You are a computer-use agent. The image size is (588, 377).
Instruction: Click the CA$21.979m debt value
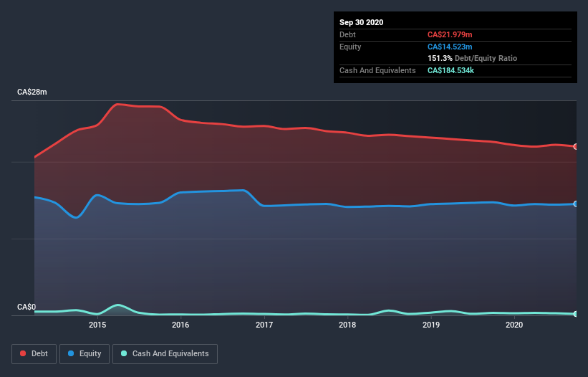tap(450, 34)
